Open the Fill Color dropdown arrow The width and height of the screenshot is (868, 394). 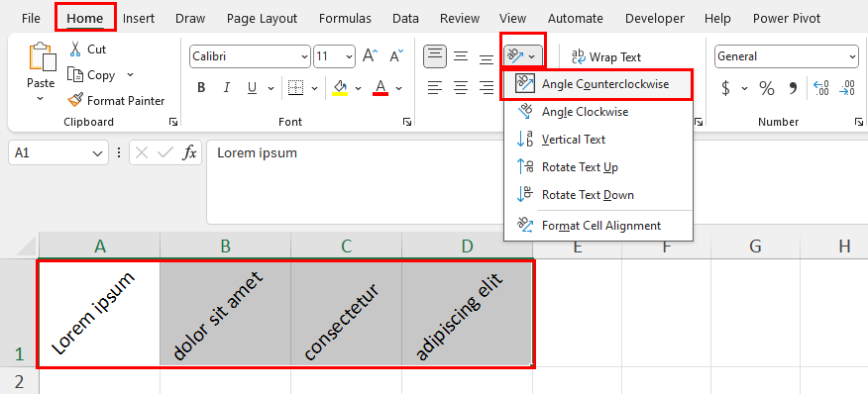click(x=358, y=87)
